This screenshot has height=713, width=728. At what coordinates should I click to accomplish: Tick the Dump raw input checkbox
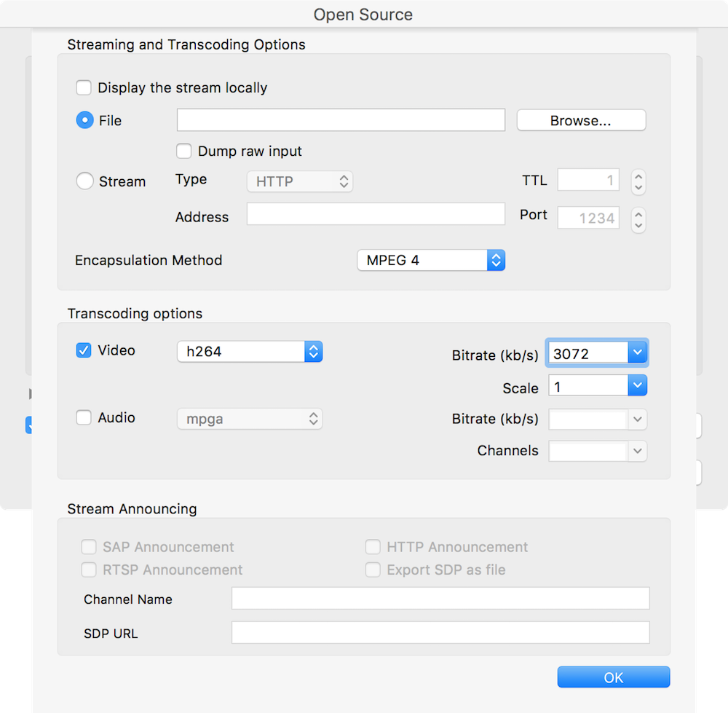[184, 151]
